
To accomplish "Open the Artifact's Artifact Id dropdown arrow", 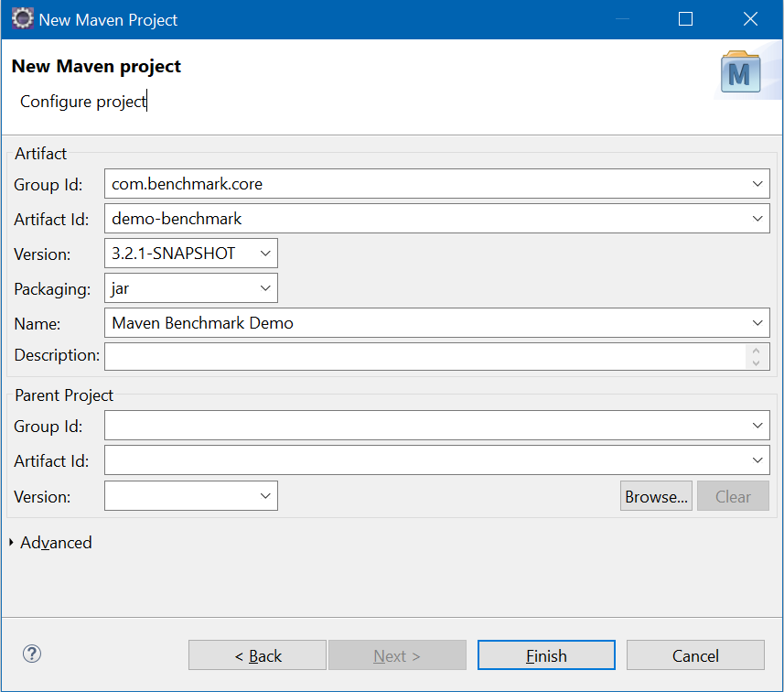I will click(x=757, y=219).
